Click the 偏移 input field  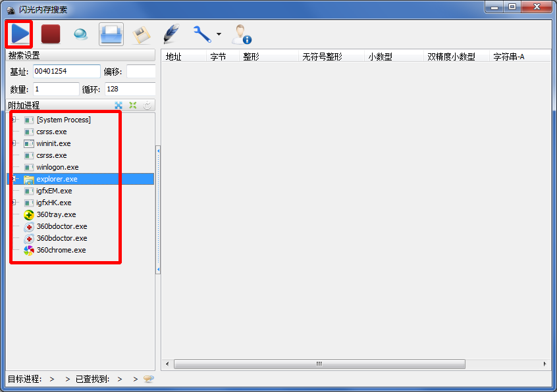click(x=141, y=71)
